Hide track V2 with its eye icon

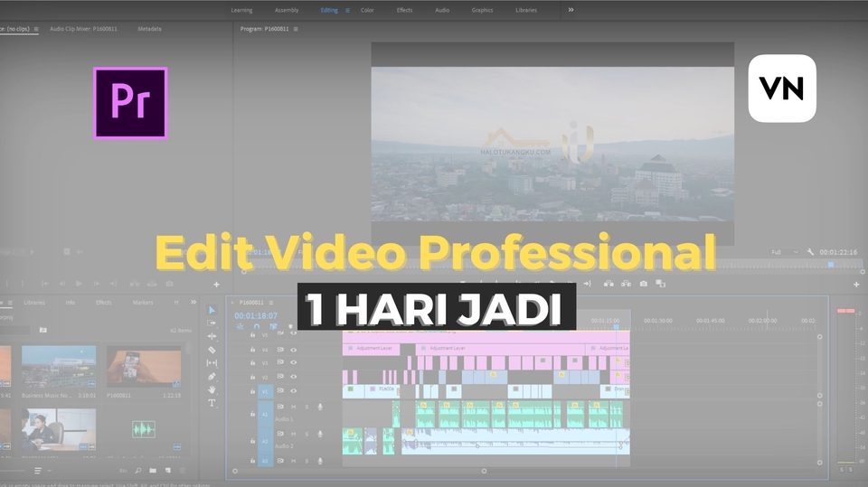293,376
